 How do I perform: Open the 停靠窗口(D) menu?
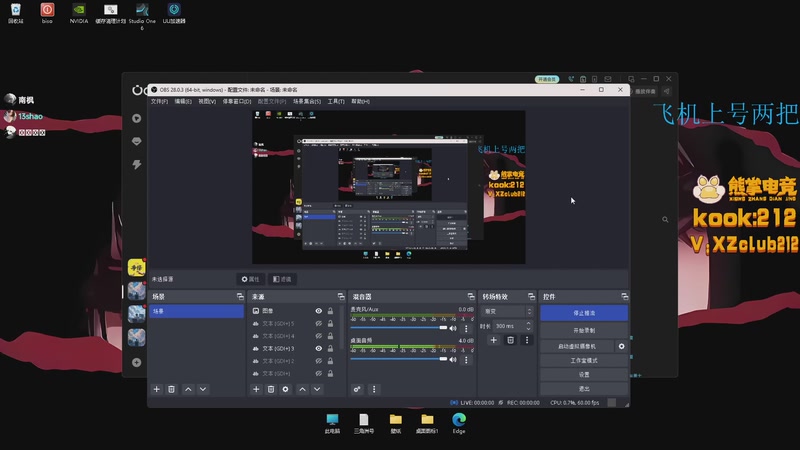pyautogui.click(x=237, y=102)
